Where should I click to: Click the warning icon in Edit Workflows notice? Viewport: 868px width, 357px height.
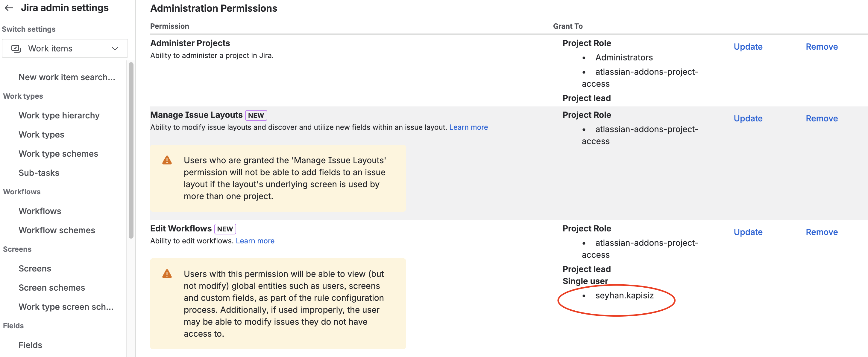[x=167, y=274]
